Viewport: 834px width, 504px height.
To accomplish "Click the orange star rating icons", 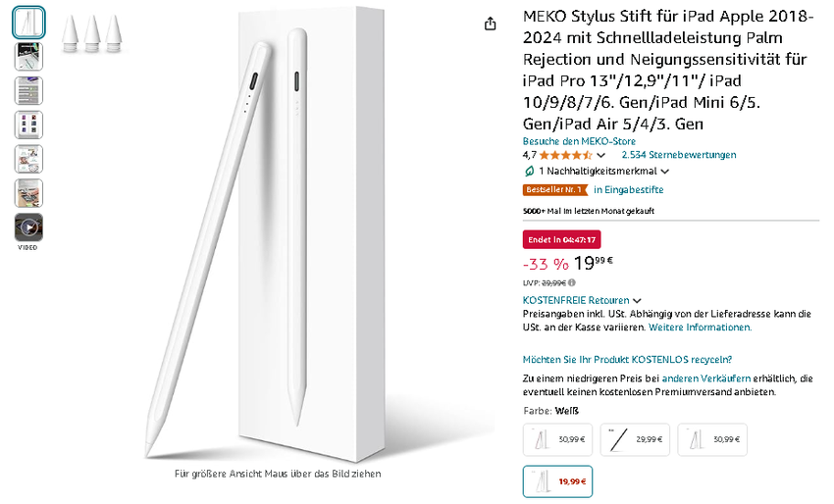I will pyautogui.click(x=565, y=155).
